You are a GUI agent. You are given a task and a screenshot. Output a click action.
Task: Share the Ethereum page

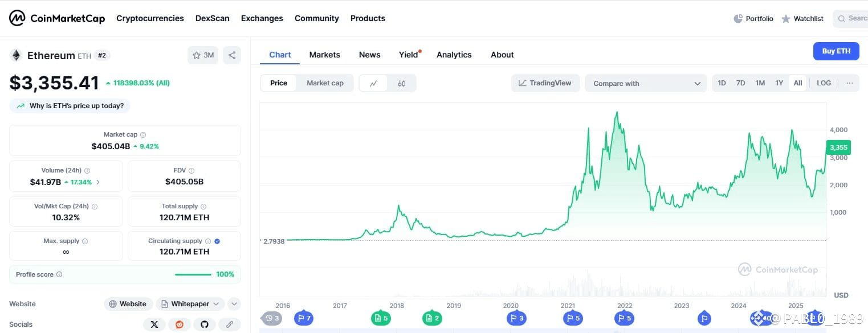(x=232, y=55)
